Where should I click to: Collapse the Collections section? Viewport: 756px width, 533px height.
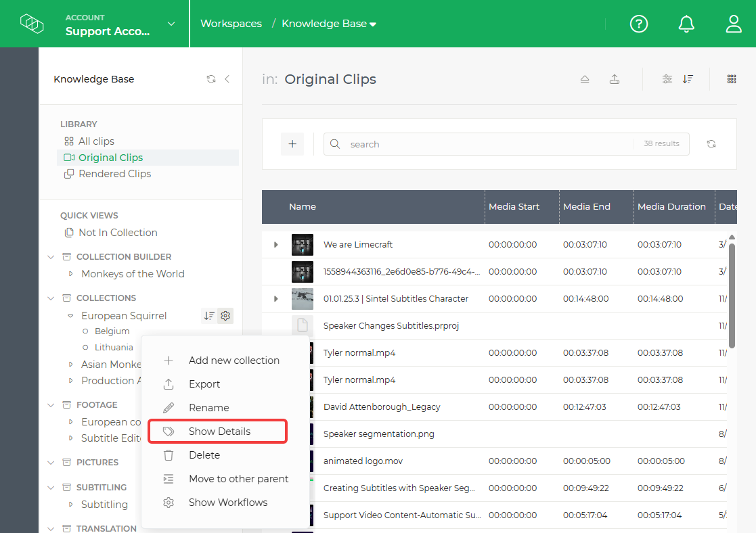pos(51,298)
